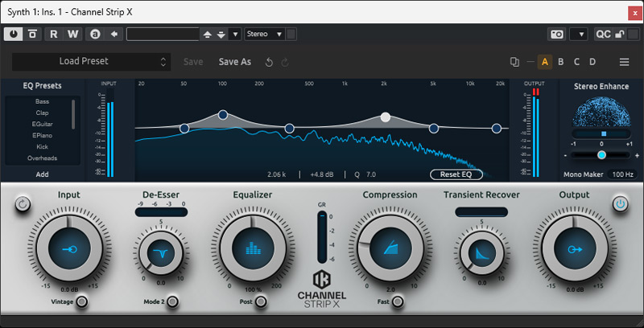Screen dimensions: 644x328
Task: Click the camera snapshot icon
Action: (x=555, y=34)
